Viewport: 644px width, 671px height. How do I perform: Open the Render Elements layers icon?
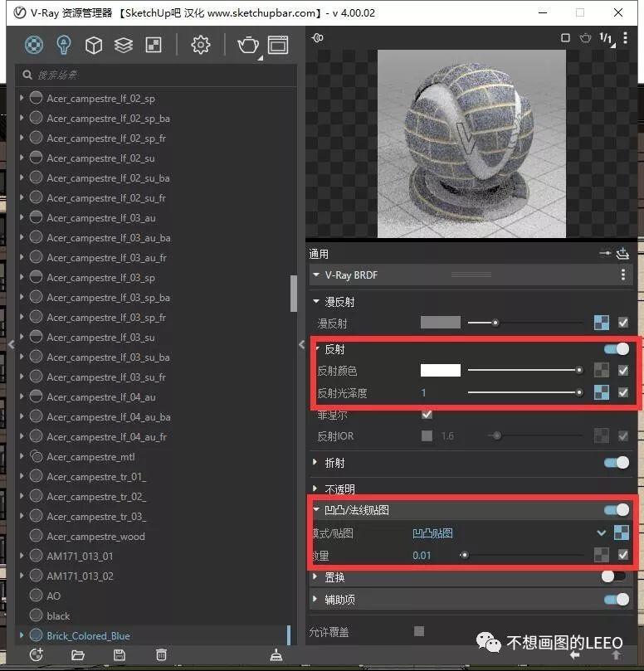[x=124, y=45]
